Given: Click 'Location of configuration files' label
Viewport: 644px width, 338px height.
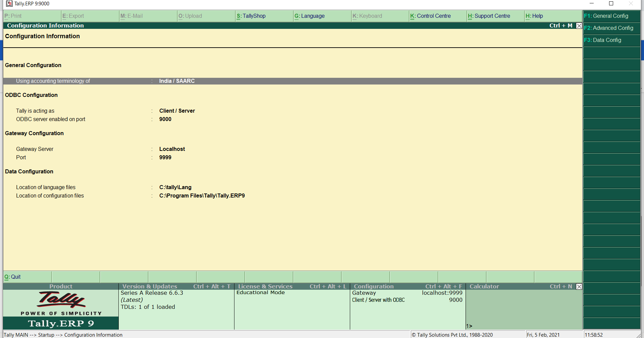Looking at the screenshot, I should point(50,196).
